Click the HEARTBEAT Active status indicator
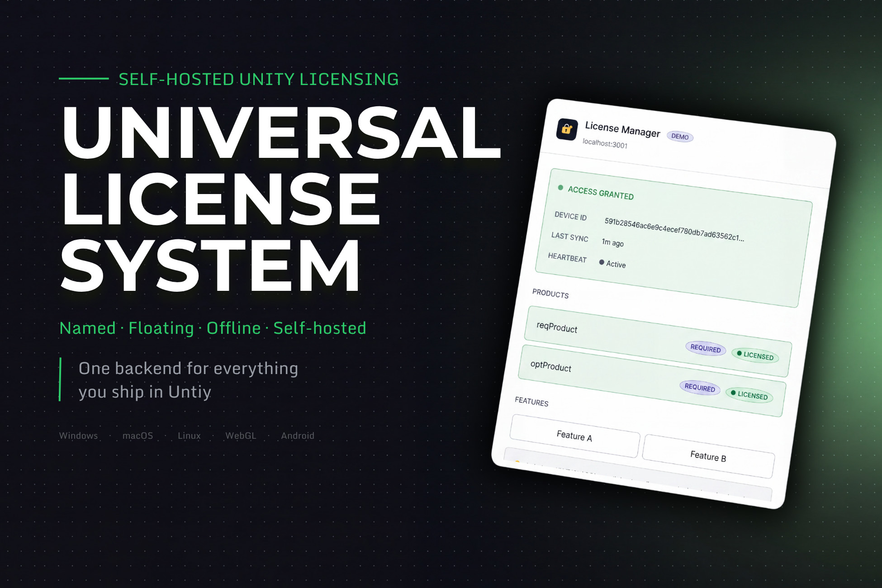882x588 pixels. pyautogui.click(x=612, y=264)
